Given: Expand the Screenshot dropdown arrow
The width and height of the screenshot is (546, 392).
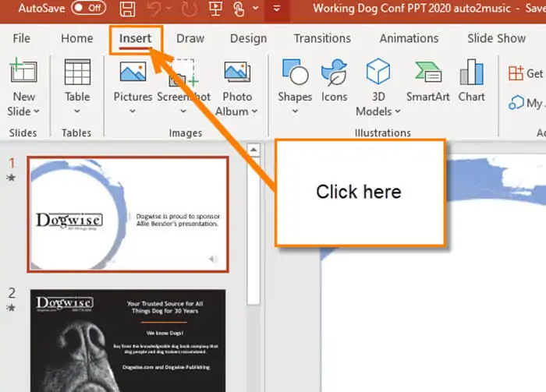Looking at the screenshot, I should pyautogui.click(x=183, y=111).
